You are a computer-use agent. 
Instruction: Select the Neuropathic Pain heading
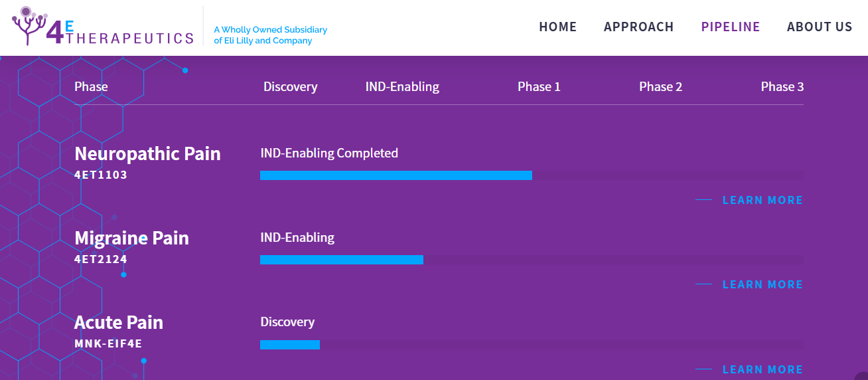tap(147, 153)
